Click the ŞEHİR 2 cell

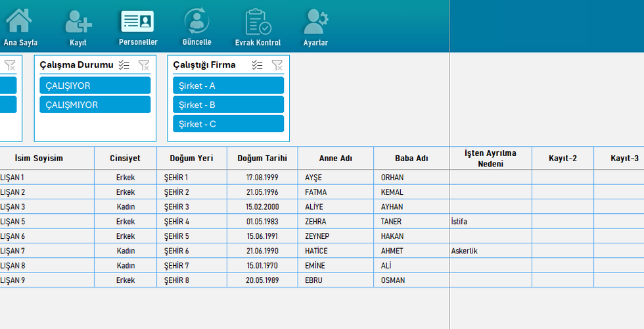coord(192,192)
